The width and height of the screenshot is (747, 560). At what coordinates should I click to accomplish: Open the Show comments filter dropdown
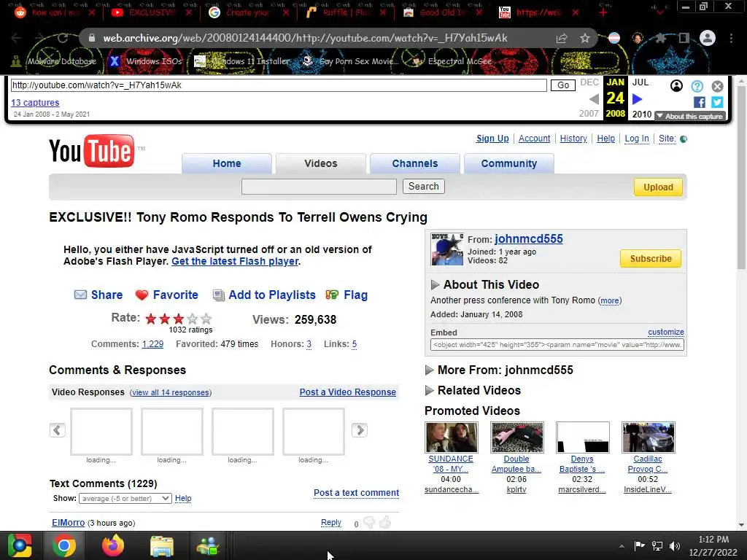click(x=125, y=499)
